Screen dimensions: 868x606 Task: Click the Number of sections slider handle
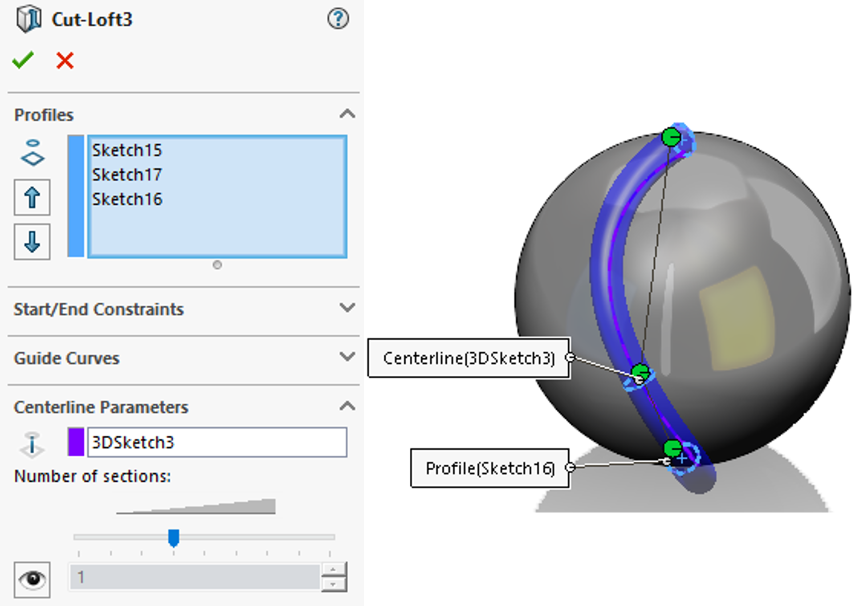pos(173,537)
